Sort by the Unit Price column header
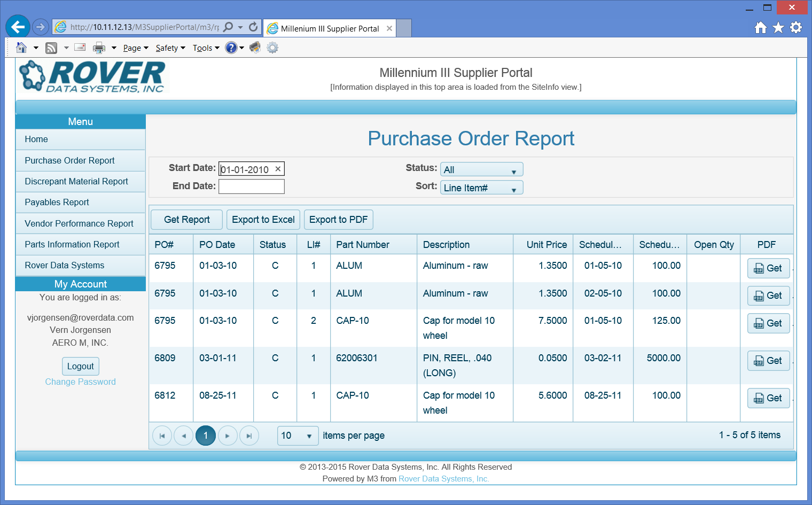The image size is (812, 505). click(x=543, y=245)
